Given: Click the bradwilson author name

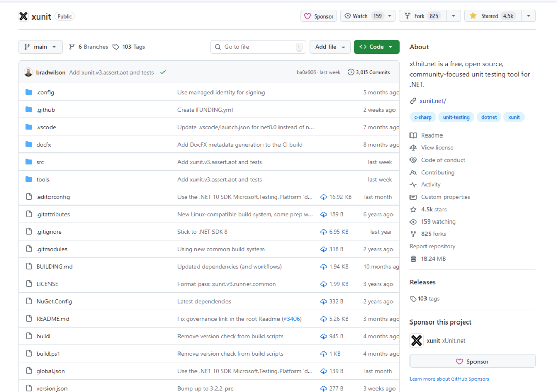Looking at the screenshot, I should [x=51, y=72].
